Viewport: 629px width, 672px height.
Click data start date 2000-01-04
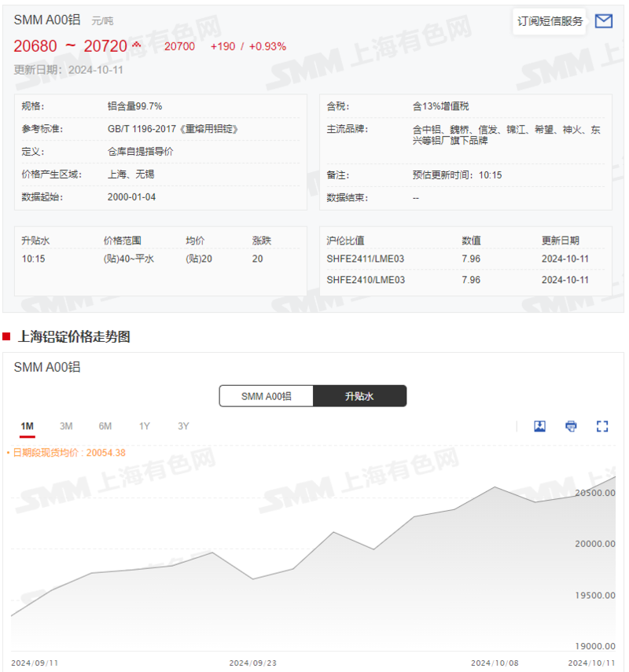coord(131,197)
